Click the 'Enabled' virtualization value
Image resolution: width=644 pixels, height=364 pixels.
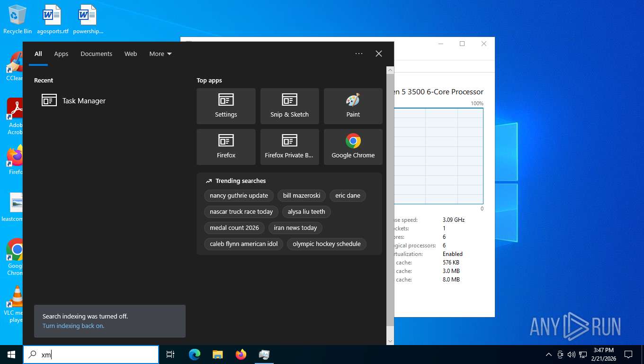pos(453,254)
